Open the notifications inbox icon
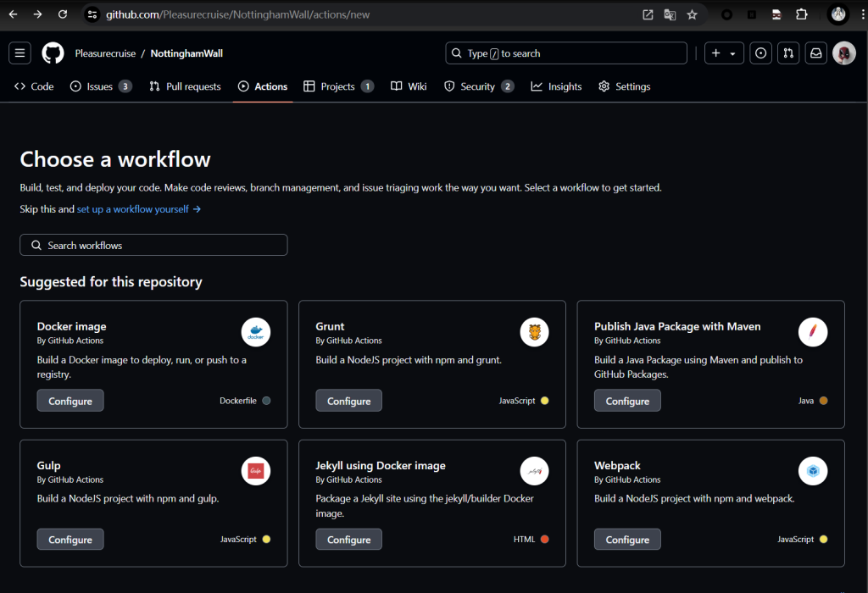This screenshot has width=868, height=593. click(x=816, y=53)
